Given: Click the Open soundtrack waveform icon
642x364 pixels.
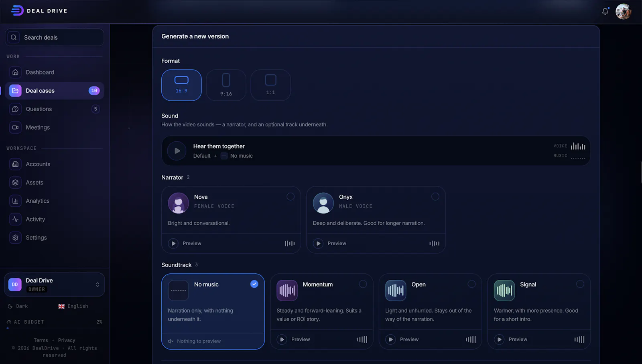Looking at the screenshot, I should point(396,291).
